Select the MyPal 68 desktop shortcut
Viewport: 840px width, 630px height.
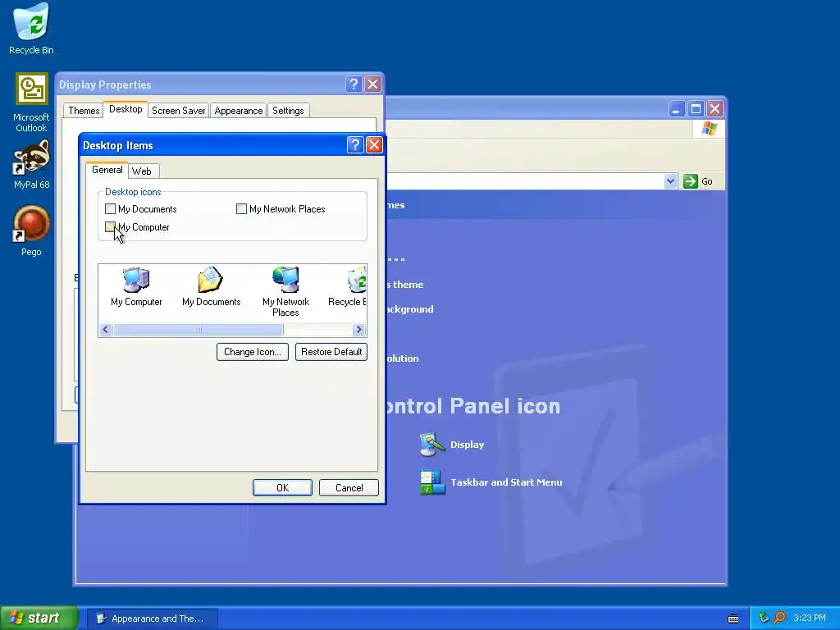(31, 164)
